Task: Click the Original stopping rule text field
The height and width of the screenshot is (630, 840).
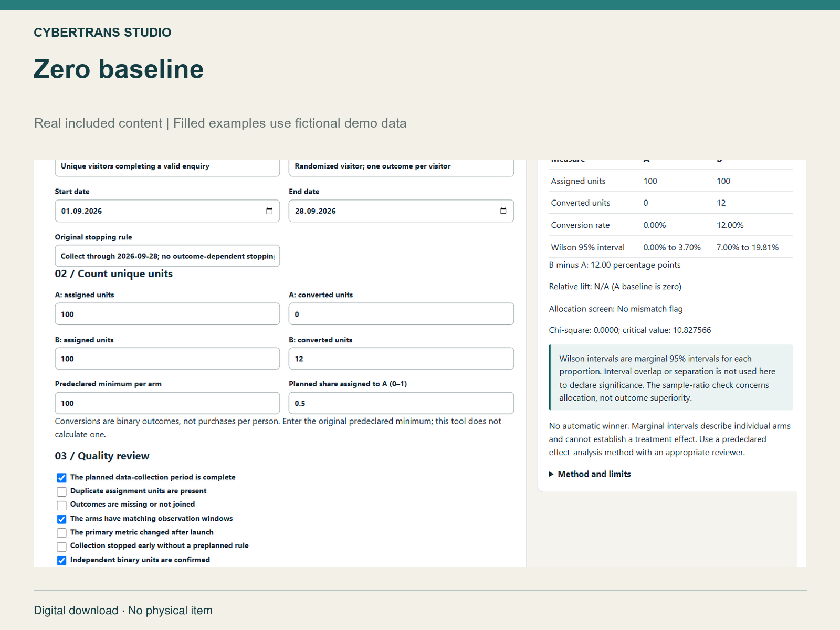Action: 167,256
